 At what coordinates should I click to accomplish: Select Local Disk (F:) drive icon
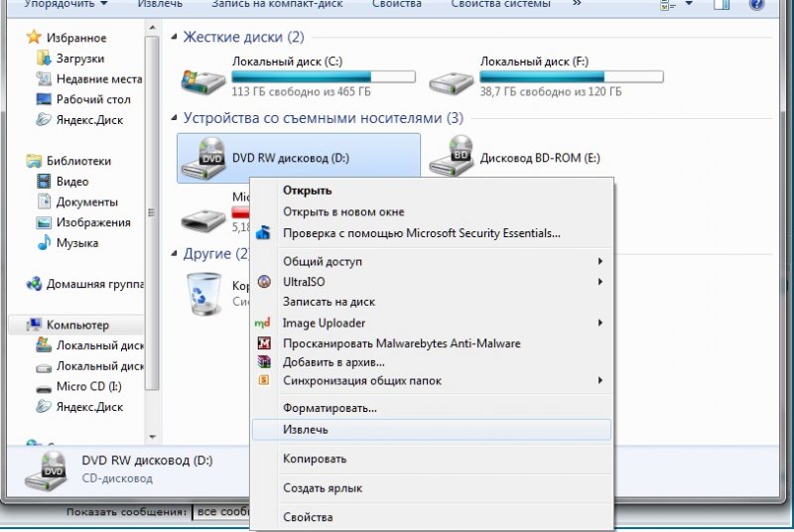pyautogui.click(x=451, y=79)
